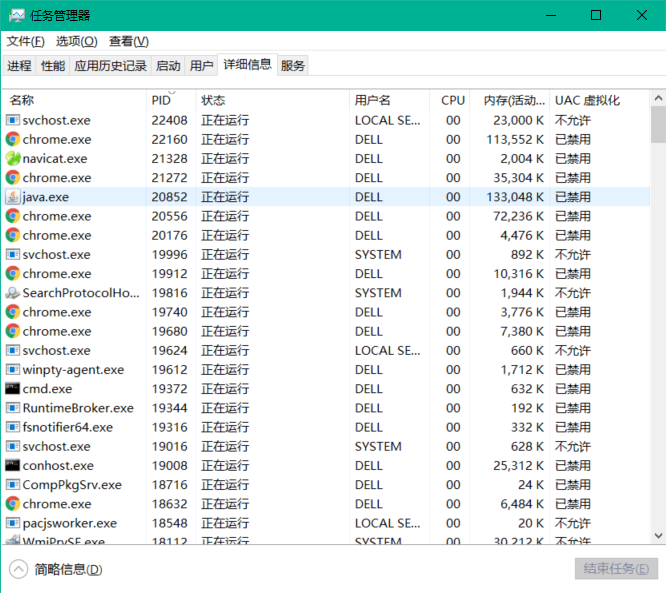Select memory value 25,312 K
The height and width of the screenshot is (593, 666).
tap(519, 466)
